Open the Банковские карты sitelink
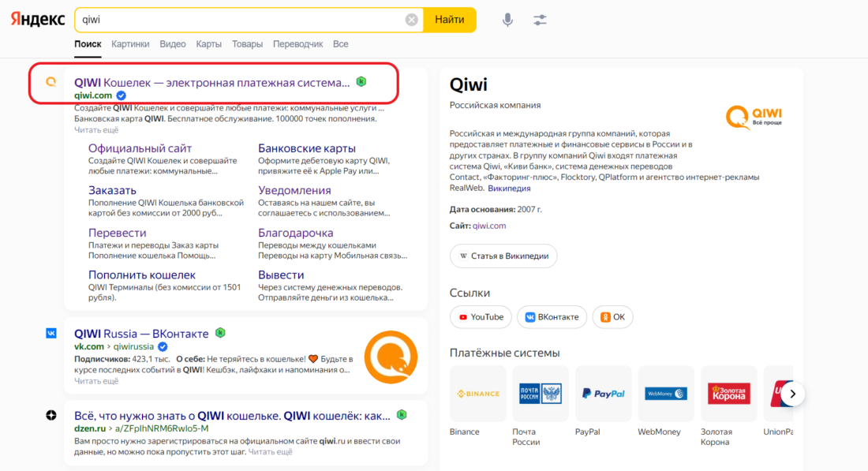Screen dimensions: 868x471 click(306, 148)
